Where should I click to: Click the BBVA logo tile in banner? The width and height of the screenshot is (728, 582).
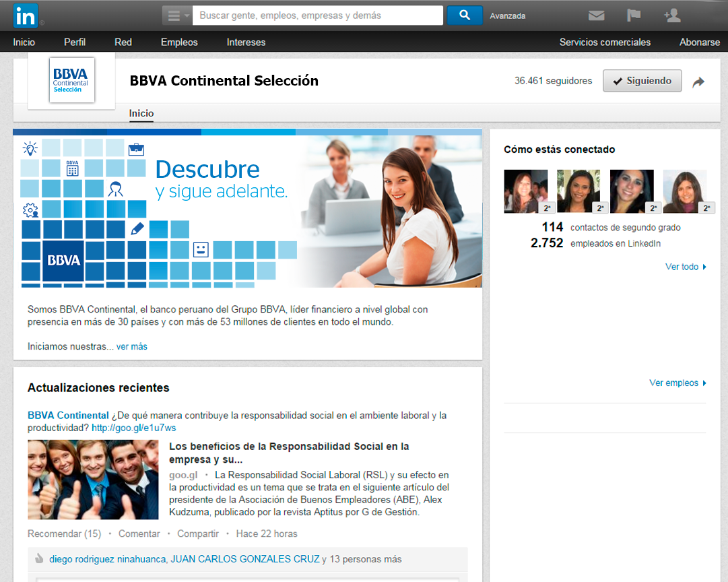coord(63,261)
